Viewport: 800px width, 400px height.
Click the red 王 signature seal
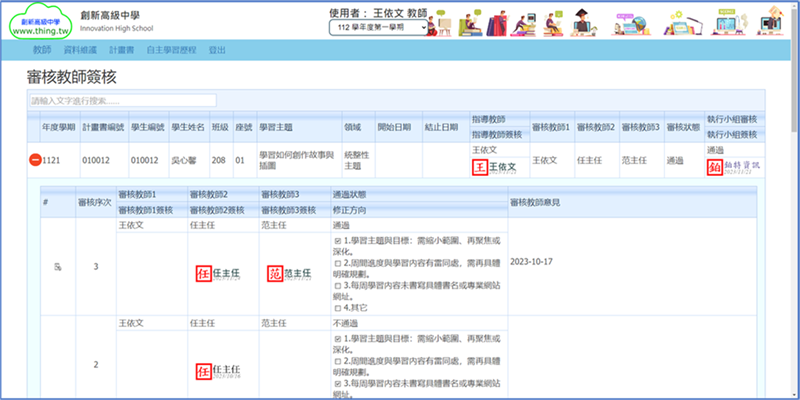(479, 167)
